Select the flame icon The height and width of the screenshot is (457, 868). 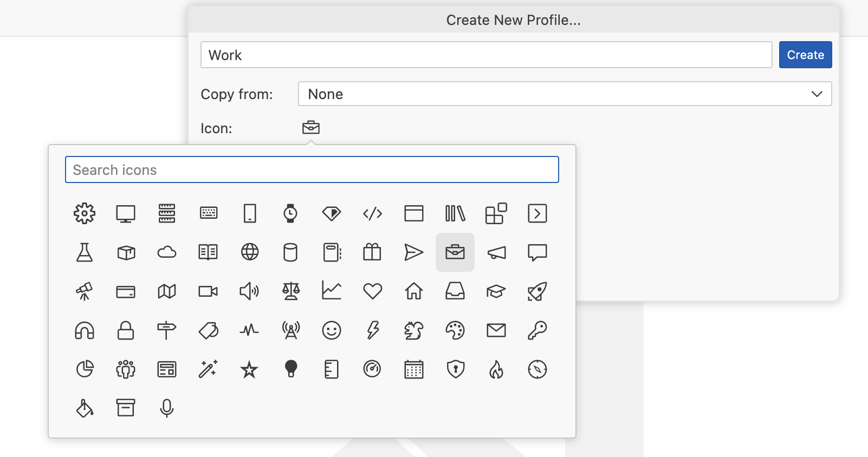(496, 369)
